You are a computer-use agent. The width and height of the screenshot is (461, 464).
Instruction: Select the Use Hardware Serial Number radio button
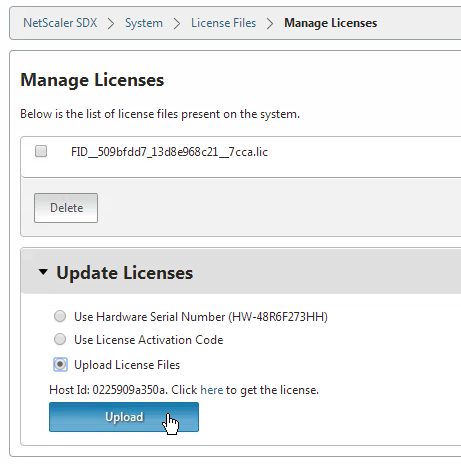click(x=60, y=316)
